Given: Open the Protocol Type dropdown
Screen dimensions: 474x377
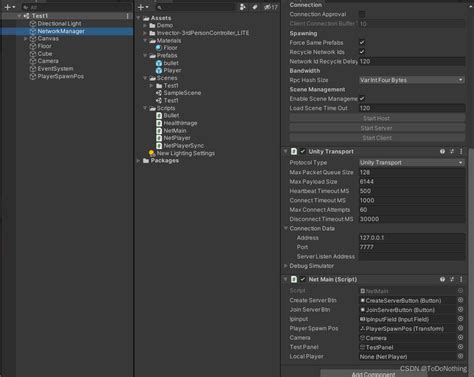Looking at the screenshot, I should tap(412, 163).
